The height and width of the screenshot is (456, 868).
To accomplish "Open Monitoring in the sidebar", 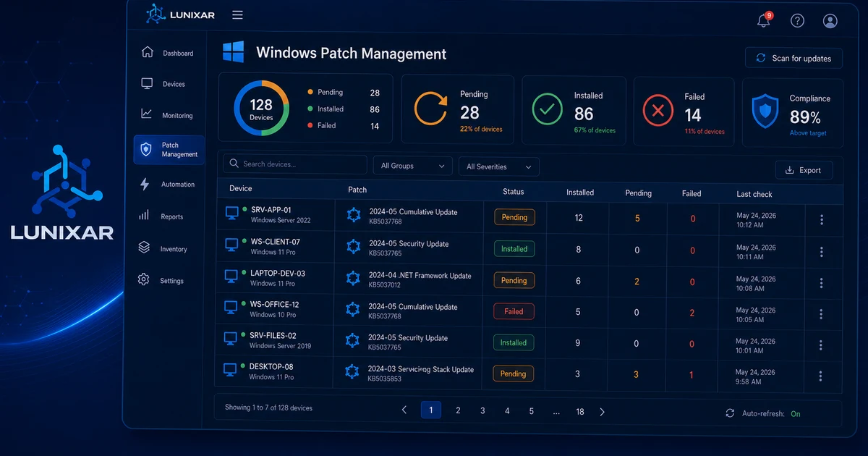I will [167, 115].
